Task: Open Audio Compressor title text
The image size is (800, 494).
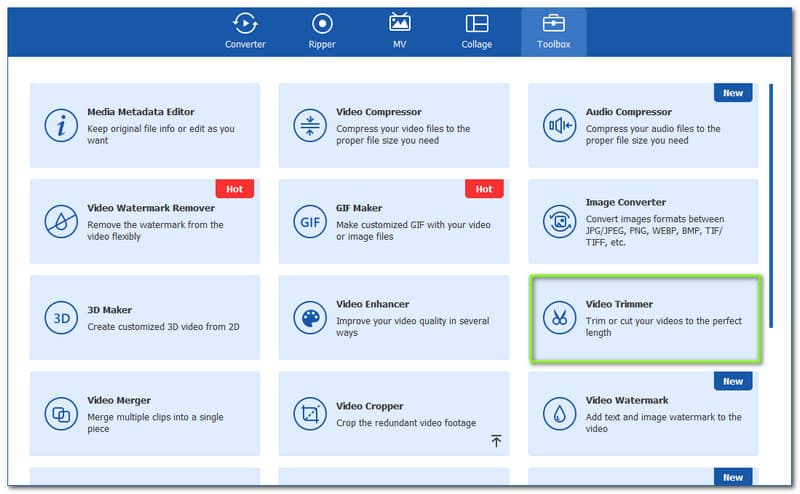Action: click(x=629, y=112)
